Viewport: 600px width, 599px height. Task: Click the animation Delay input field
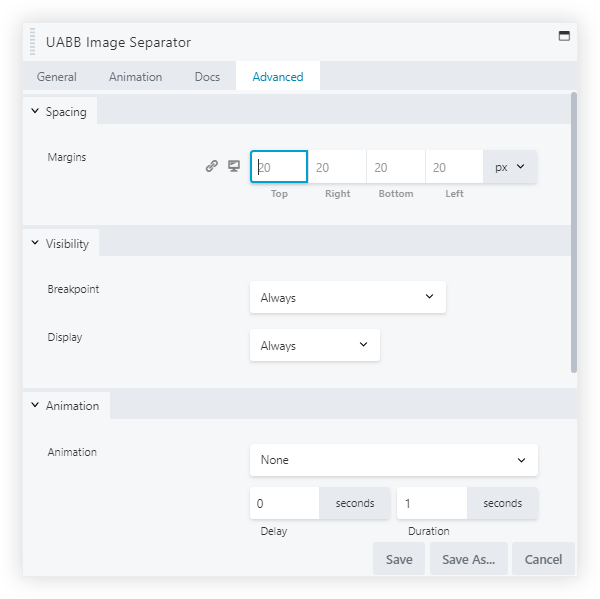point(285,503)
